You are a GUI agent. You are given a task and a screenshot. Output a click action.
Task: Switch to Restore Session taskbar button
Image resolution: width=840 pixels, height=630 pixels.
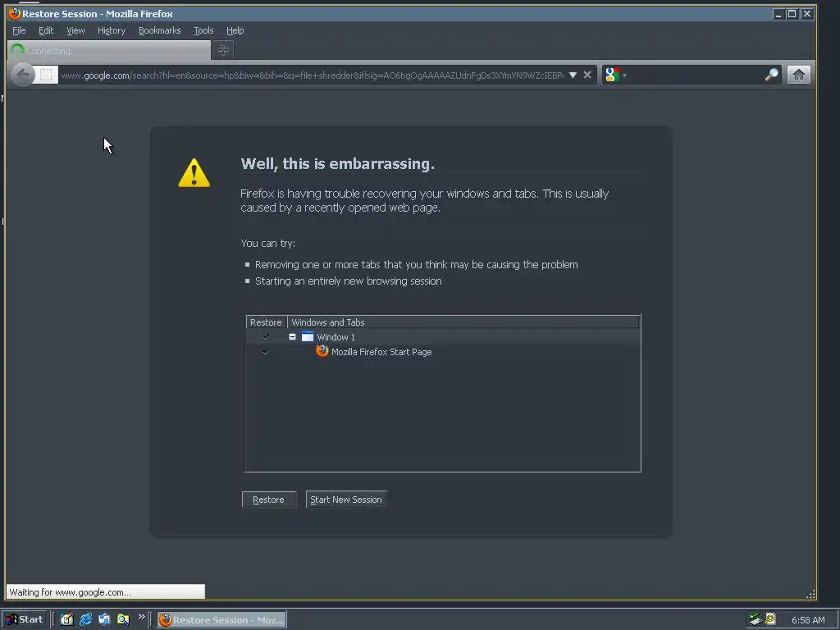point(221,620)
